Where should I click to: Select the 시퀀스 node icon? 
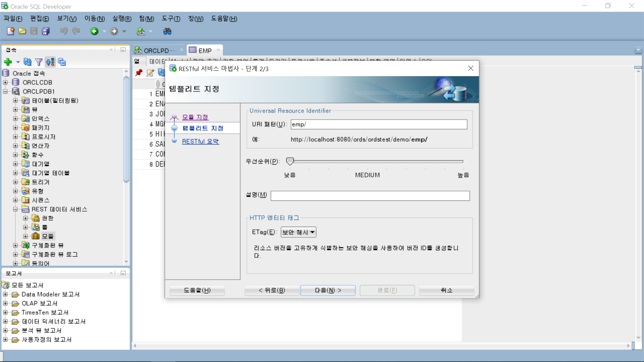[x=25, y=200]
